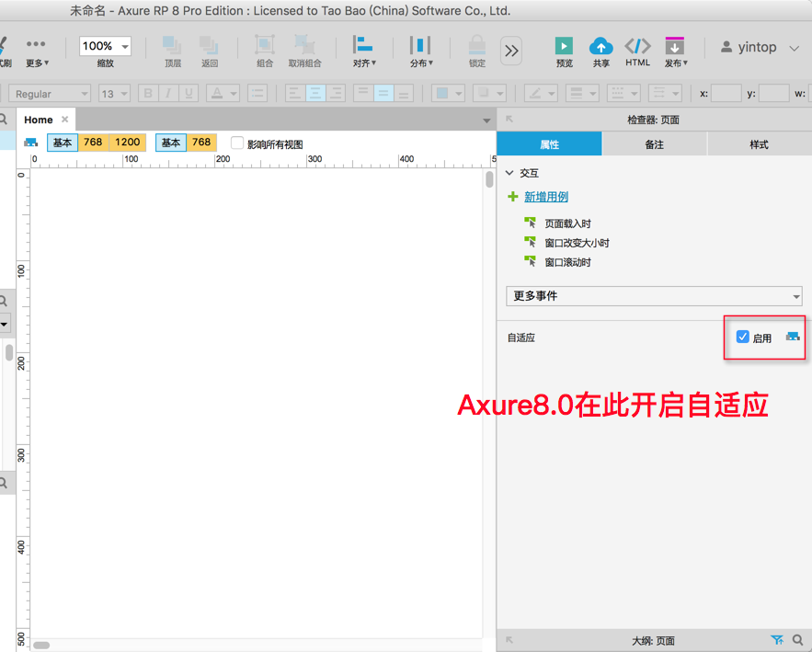This screenshot has height=652, width=812.
Task: Toggle Underline text formatting
Action: [x=189, y=94]
